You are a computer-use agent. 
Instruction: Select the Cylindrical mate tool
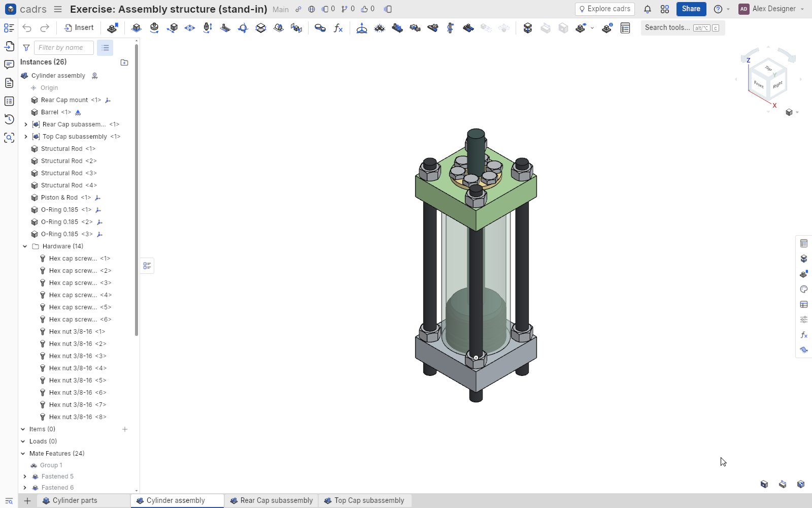click(208, 28)
